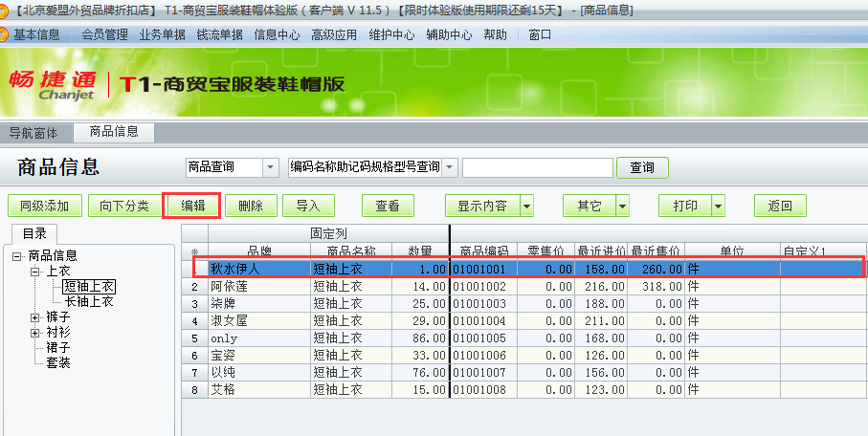Viewport: 868px width, 436px height.
Task: Click the 商品名称 column header
Action: 351,251
